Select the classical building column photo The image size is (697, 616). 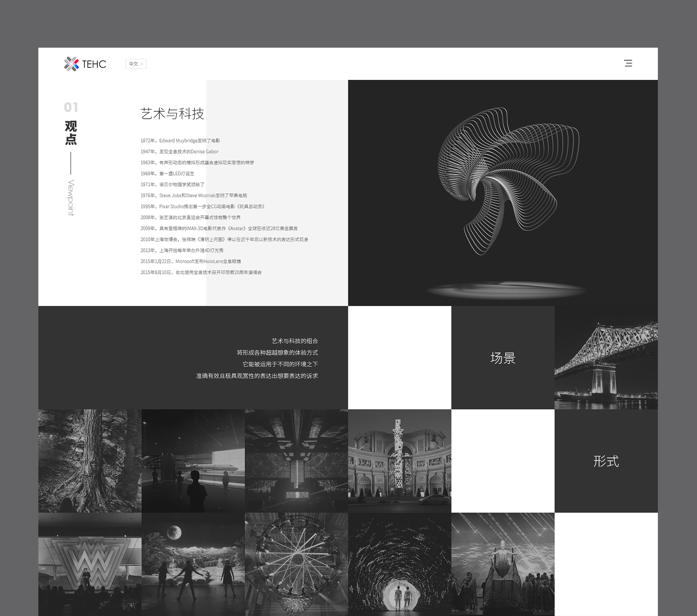pyautogui.click(x=400, y=461)
